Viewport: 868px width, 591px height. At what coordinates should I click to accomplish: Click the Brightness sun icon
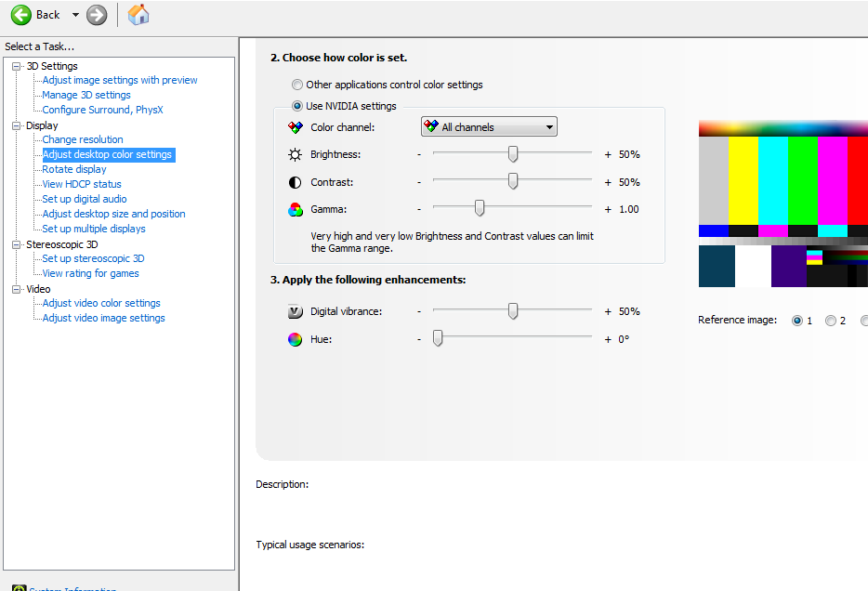[295, 154]
